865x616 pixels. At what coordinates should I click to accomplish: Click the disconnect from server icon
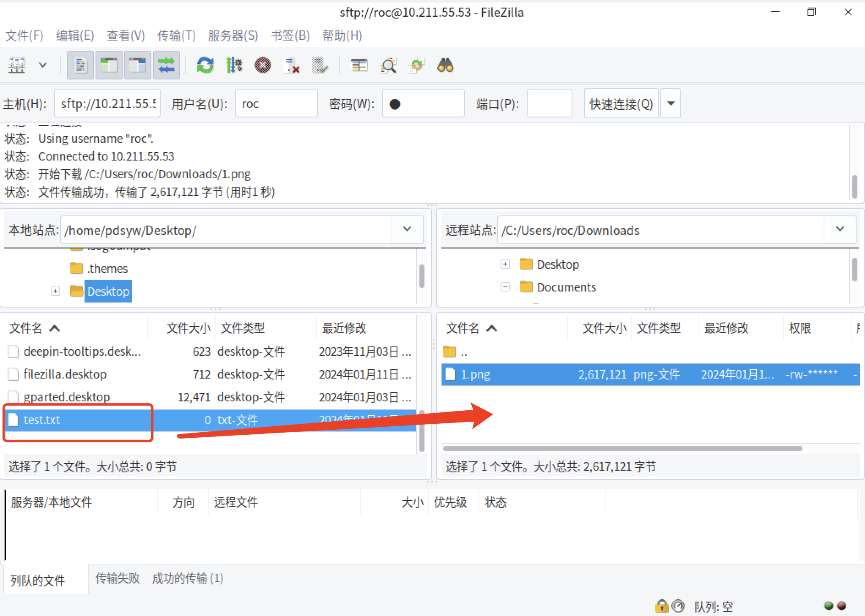(x=292, y=65)
